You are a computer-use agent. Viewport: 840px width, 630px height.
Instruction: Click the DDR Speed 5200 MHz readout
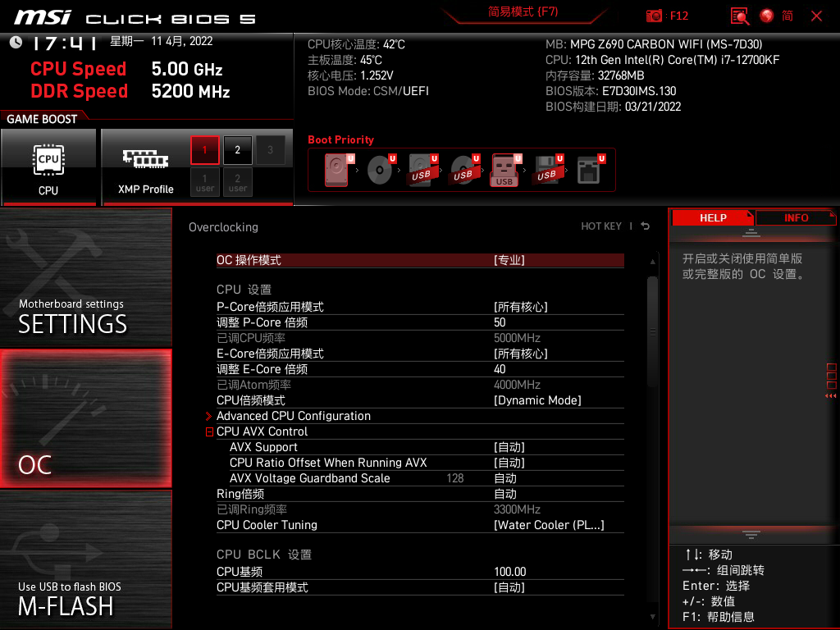pyautogui.click(x=130, y=91)
